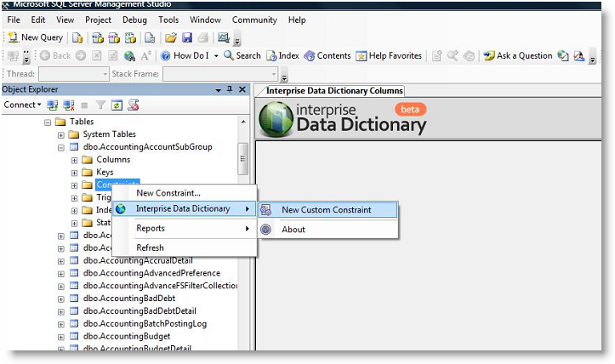Click Ask a Question button
Viewport: 615px width, 364px height.
[x=517, y=56]
